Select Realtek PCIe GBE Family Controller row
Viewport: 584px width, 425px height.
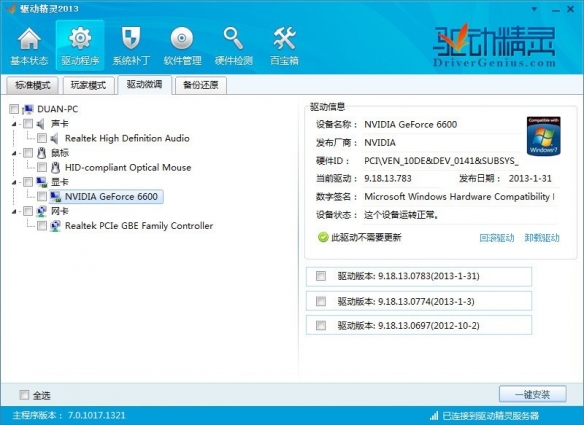pyautogui.click(x=139, y=226)
